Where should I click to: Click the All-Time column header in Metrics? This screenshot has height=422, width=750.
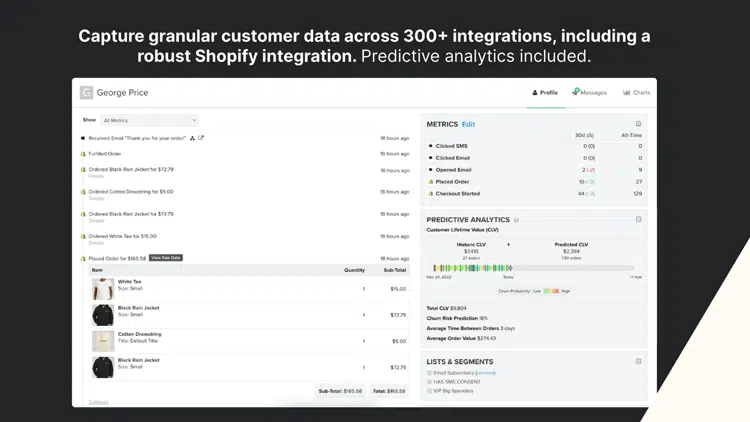tap(631, 135)
